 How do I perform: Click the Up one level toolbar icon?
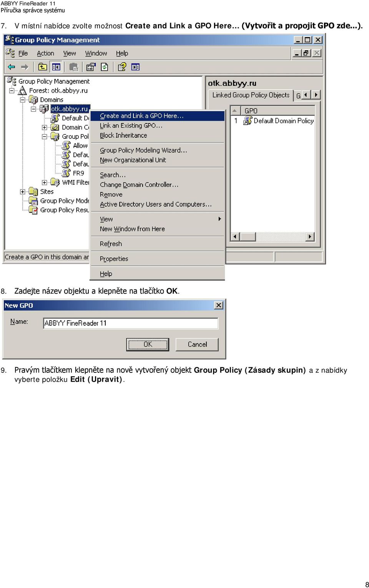click(42, 67)
